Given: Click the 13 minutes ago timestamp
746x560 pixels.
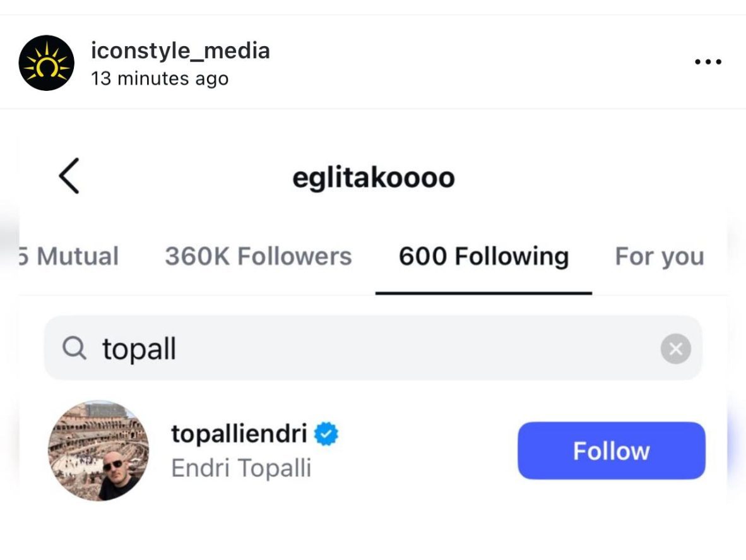Looking at the screenshot, I should [x=160, y=79].
